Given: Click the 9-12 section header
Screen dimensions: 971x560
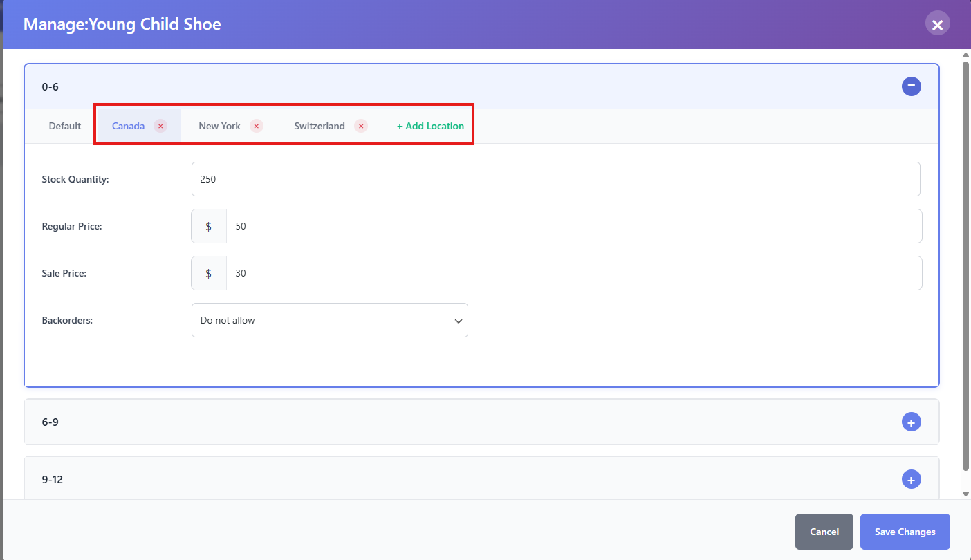Looking at the screenshot, I should (x=415, y=479).
